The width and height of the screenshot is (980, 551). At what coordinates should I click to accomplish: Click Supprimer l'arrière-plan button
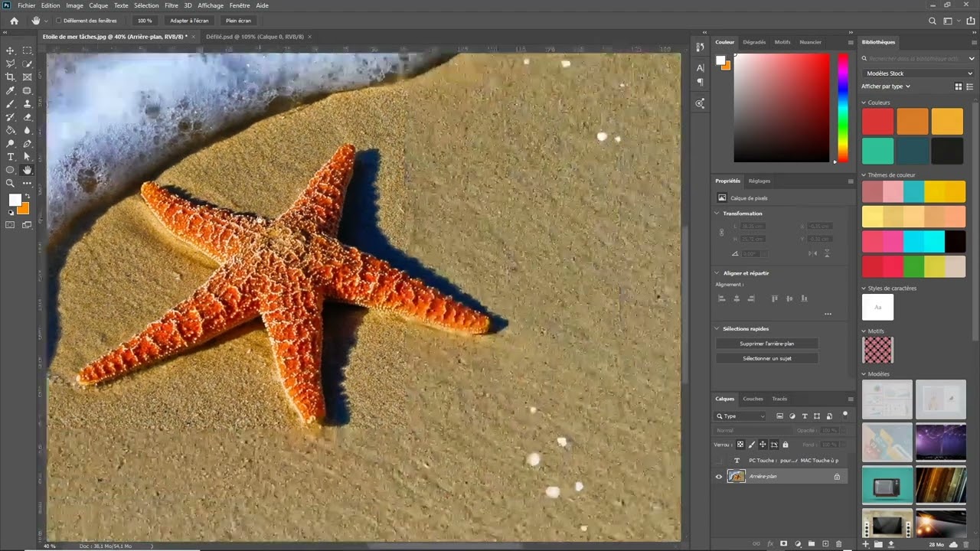point(767,344)
